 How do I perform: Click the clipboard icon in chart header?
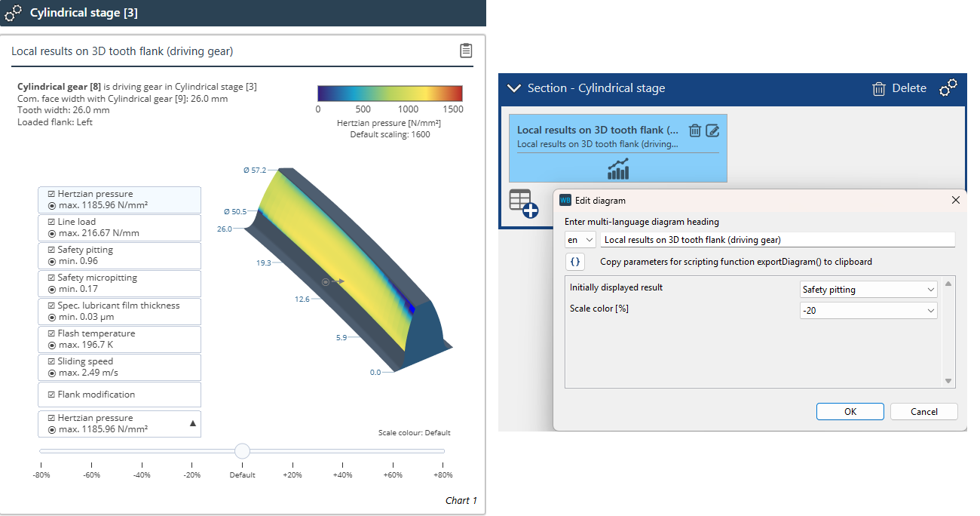[466, 51]
